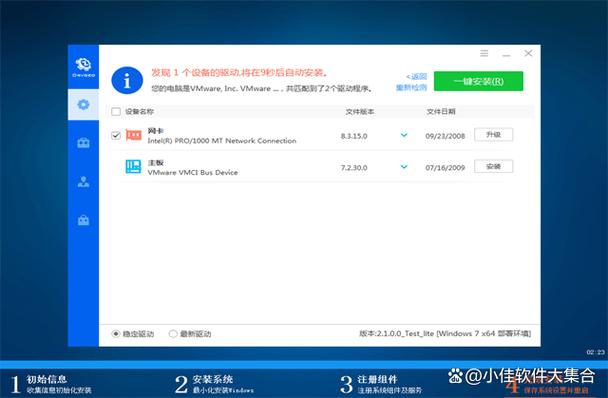Screen dimensions: 608x398
Task: Click the 设备名称 column header
Action: 139,112
